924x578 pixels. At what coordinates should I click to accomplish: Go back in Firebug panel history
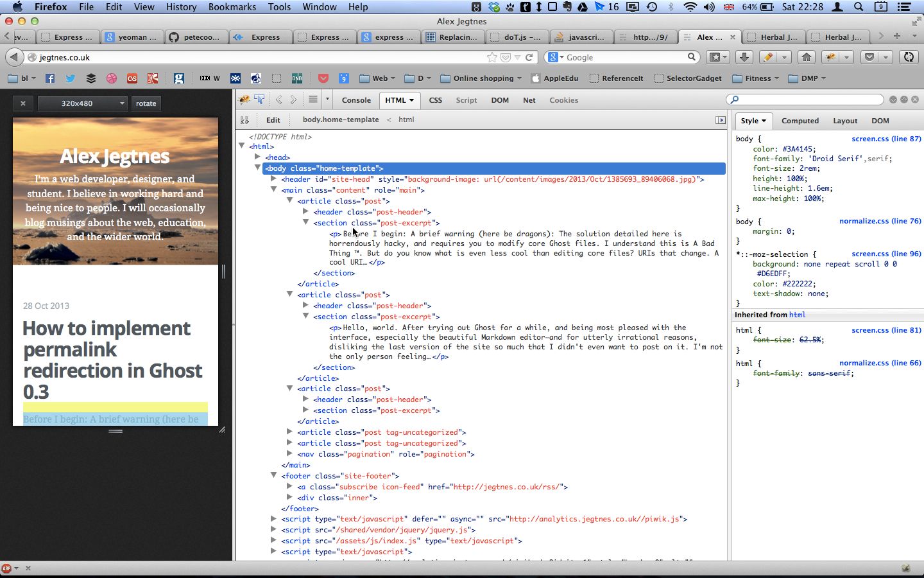[x=279, y=100]
